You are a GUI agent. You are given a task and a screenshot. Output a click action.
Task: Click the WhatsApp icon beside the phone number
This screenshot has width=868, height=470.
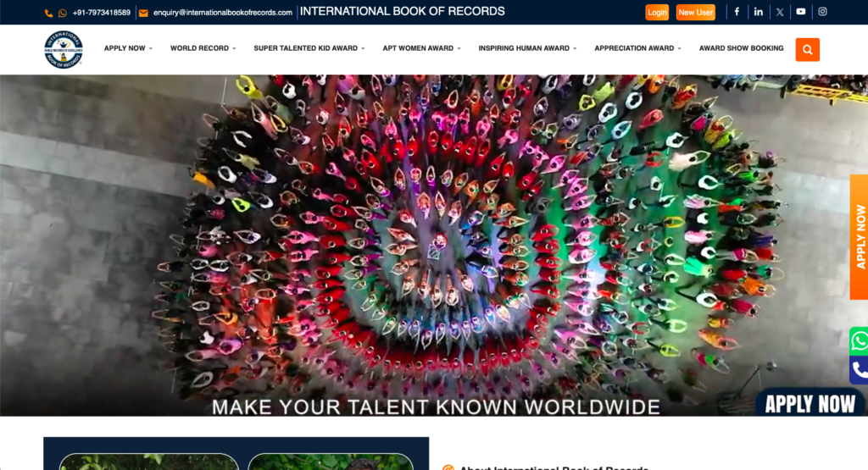click(63, 13)
